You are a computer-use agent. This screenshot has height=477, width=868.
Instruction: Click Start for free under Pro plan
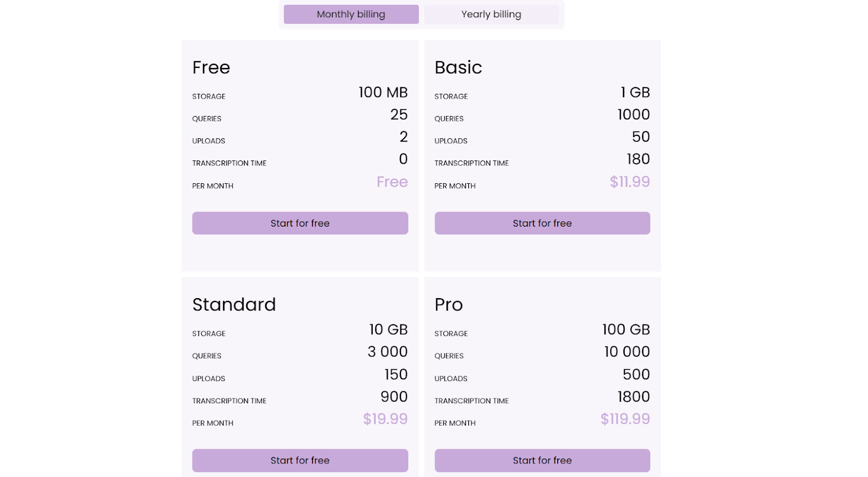(542, 460)
